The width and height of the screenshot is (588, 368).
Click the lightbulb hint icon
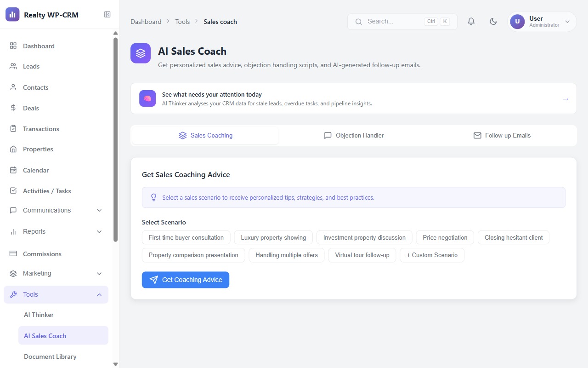click(154, 197)
